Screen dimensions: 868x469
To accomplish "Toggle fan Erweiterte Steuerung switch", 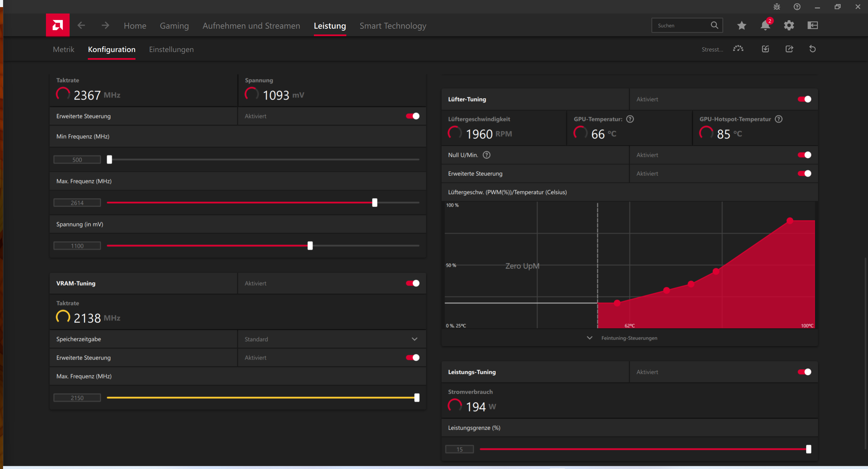I will (x=804, y=174).
